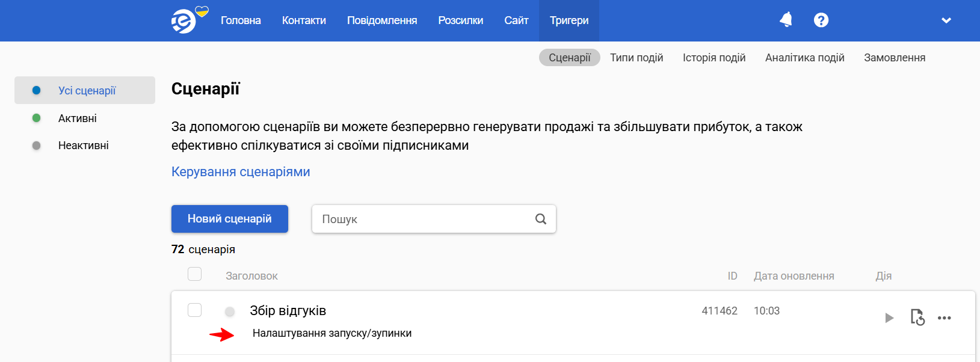Image resolution: width=980 pixels, height=362 pixels.
Task: Tick the select-all checkbox in header
Action: pos(194,274)
